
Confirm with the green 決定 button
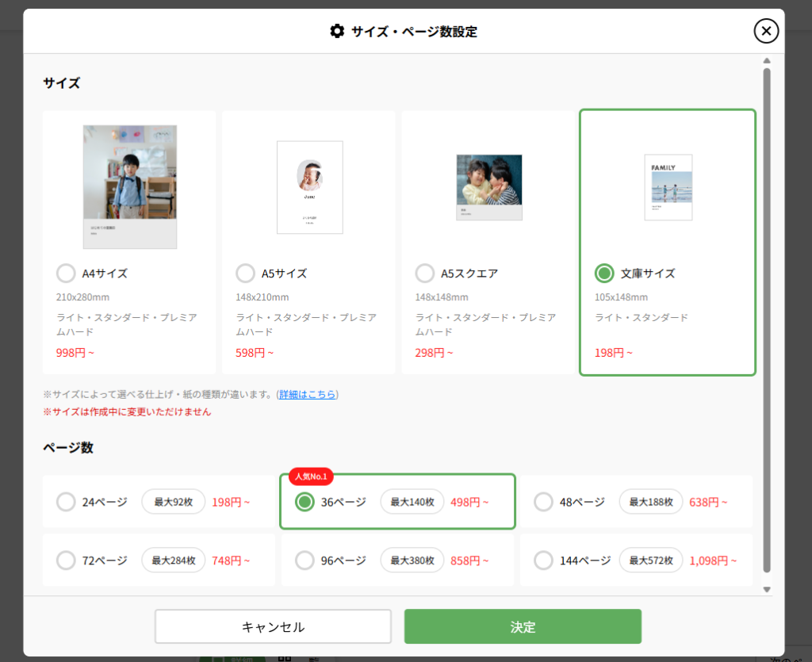(523, 626)
